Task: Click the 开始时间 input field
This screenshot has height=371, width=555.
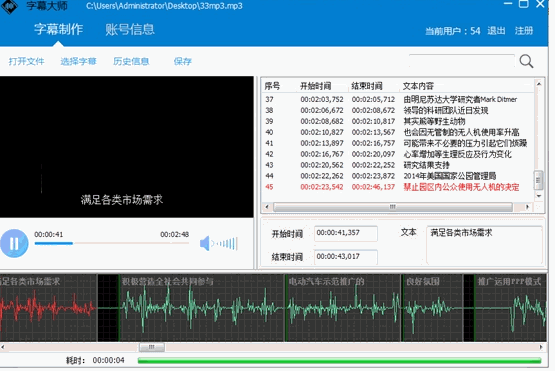Action: pos(346,233)
